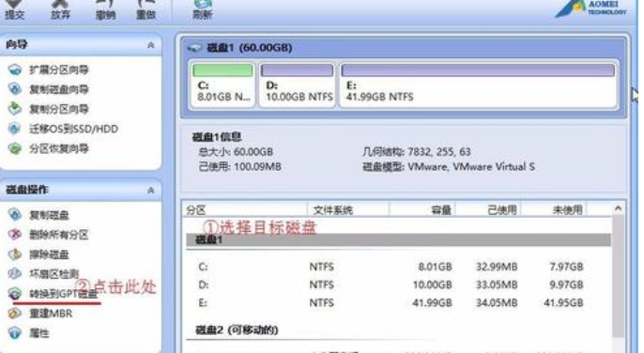Viewport: 644px width, 353px height.
Task: Launch 迁移OS到SSD/HDD wizard
Action: [x=73, y=129]
